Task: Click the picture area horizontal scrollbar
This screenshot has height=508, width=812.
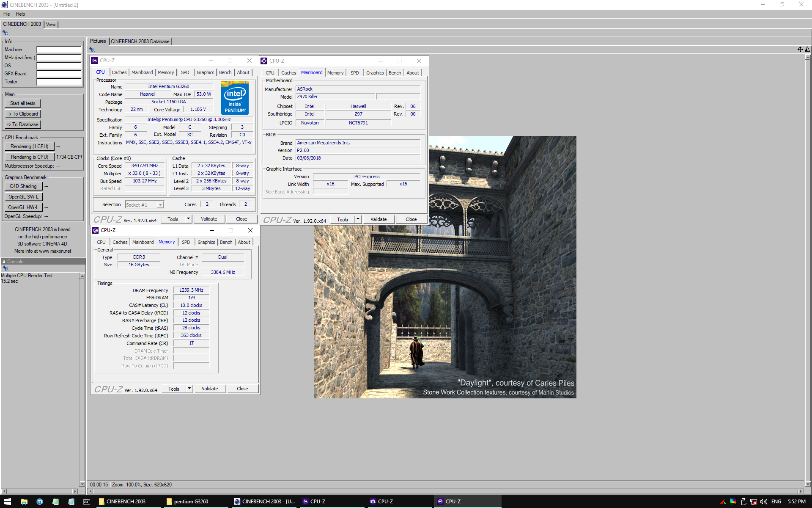Action: click(445, 491)
